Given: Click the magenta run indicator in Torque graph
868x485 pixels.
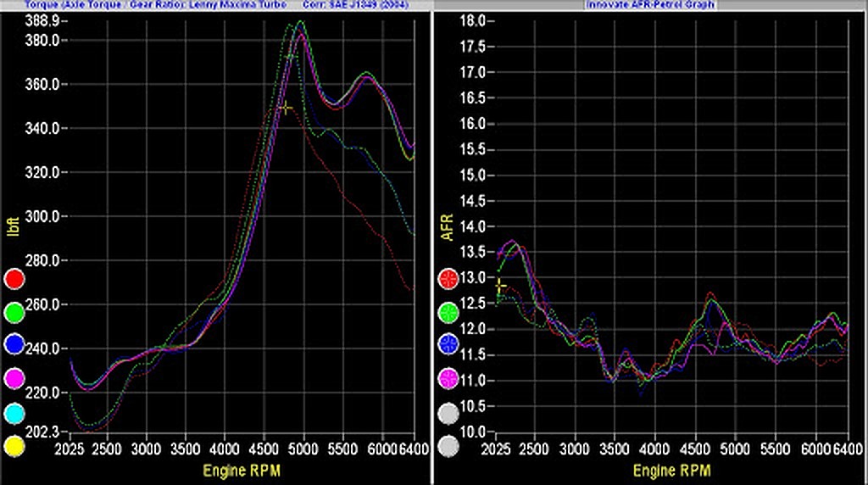Looking at the screenshot, I should click(15, 379).
